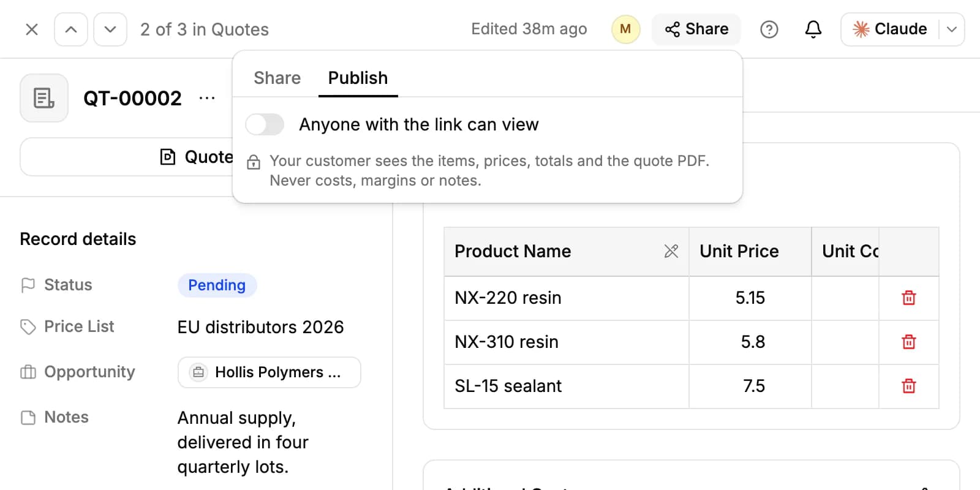Screen dimensions: 980x490
Task: Switch to the Share tab in popover
Action: [277, 78]
